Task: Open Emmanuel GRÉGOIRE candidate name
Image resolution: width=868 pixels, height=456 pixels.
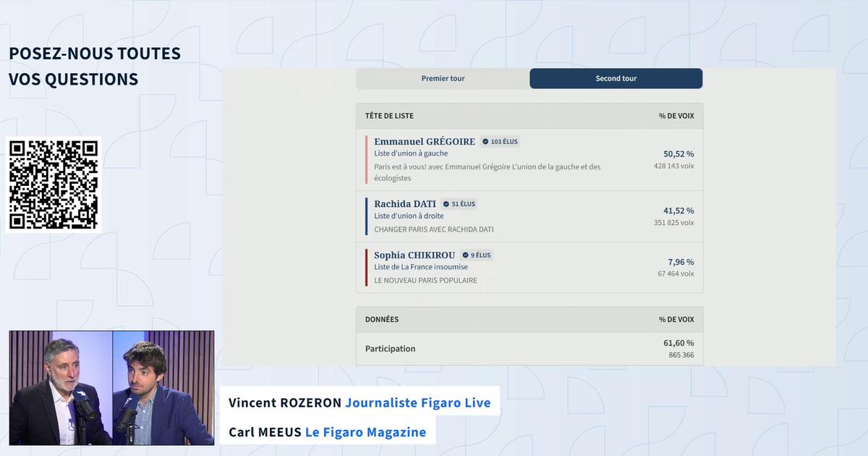Action: [x=425, y=141]
